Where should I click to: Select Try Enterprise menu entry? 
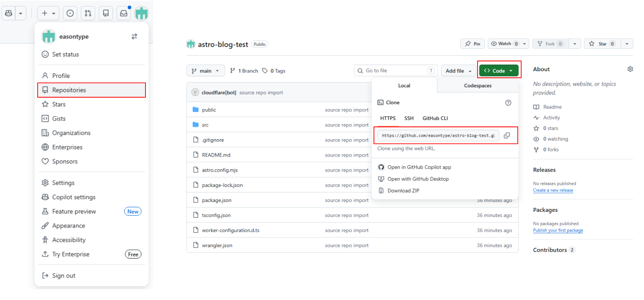[x=91, y=254]
